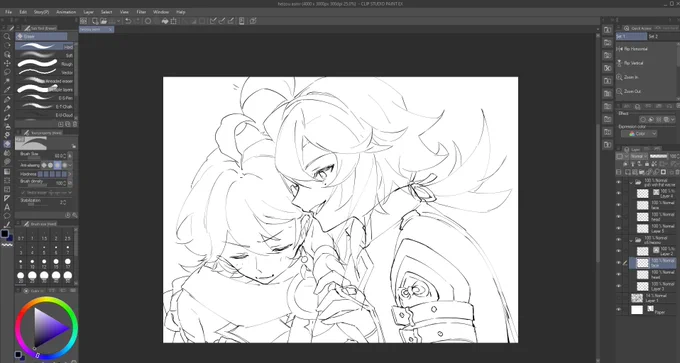Select the Zoom magnifier tool
This screenshot has width=680, height=363.
pyautogui.click(x=7, y=37)
